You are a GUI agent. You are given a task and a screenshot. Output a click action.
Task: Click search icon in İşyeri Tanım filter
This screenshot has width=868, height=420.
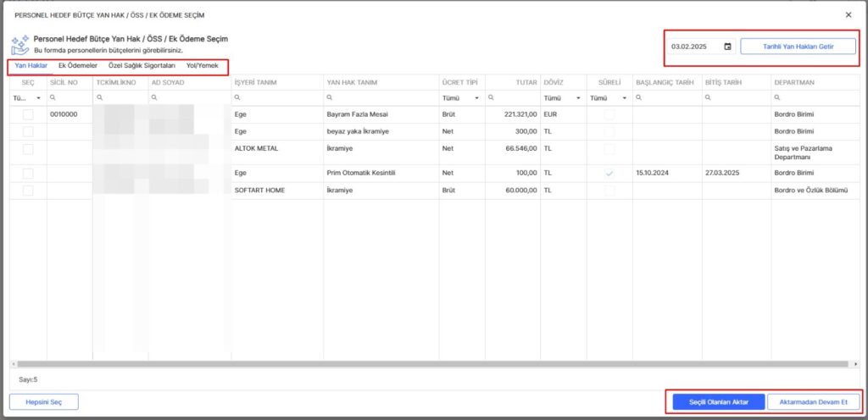[237, 98]
